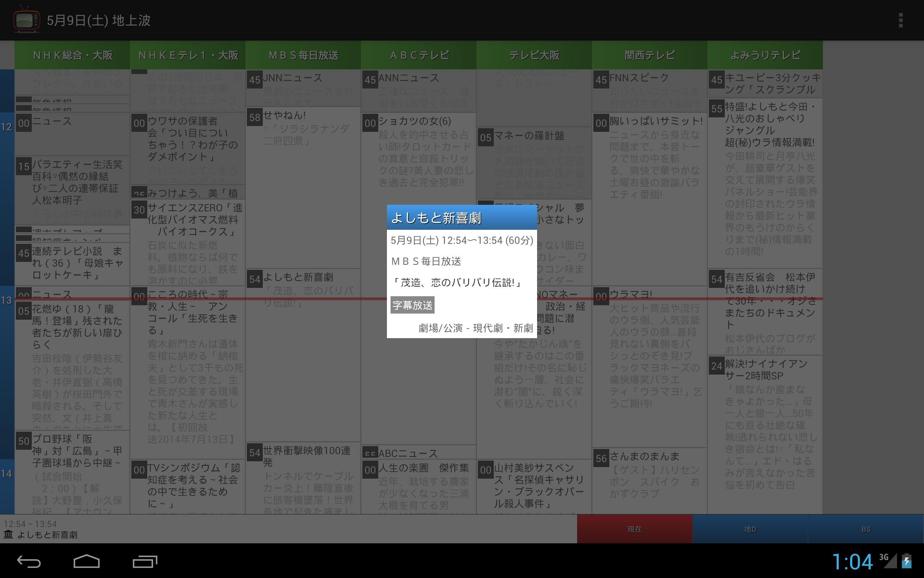
Task: Open the ANNニュース program
Action: coord(419,91)
